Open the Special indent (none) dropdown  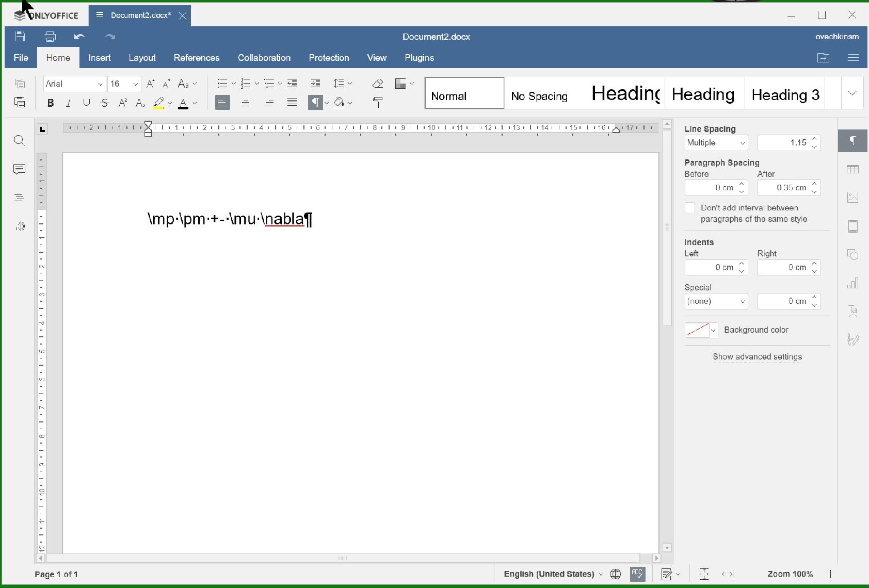[x=716, y=301]
